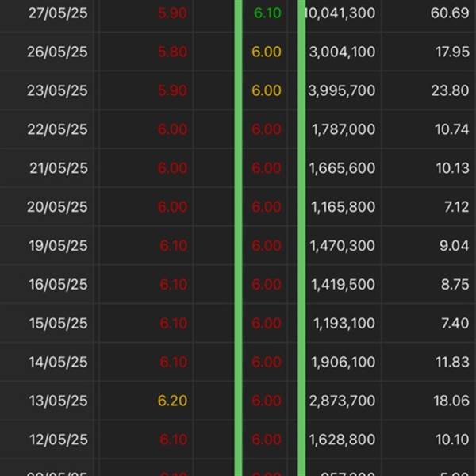
Task: Select the 20/05/25 date row
Action: tap(56, 207)
